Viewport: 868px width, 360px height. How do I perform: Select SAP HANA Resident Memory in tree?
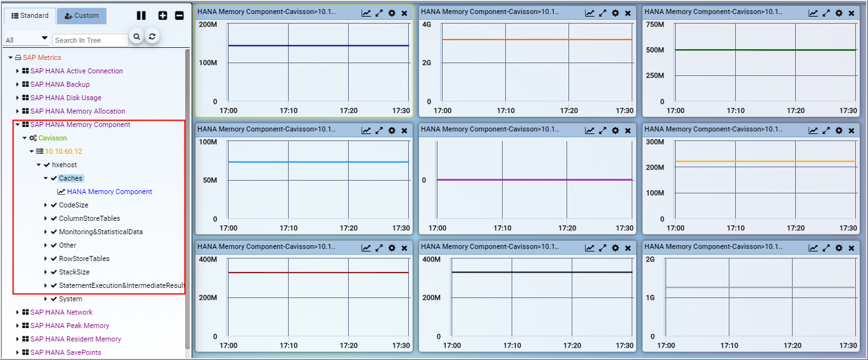tap(75, 339)
